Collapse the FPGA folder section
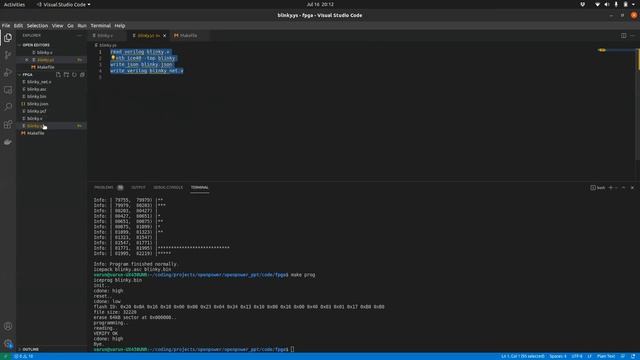Viewport: 640px width, 360px height. point(26,75)
